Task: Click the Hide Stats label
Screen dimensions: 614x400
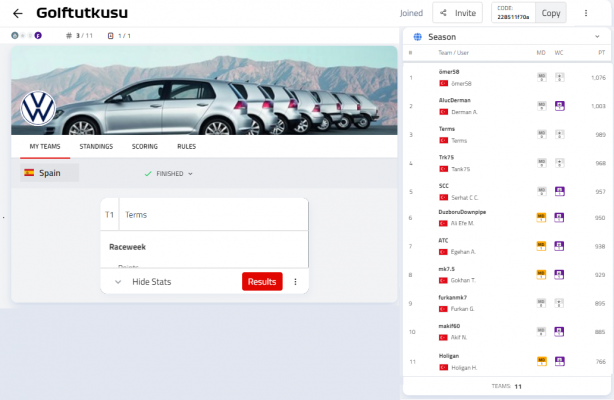Action: tap(152, 282)
